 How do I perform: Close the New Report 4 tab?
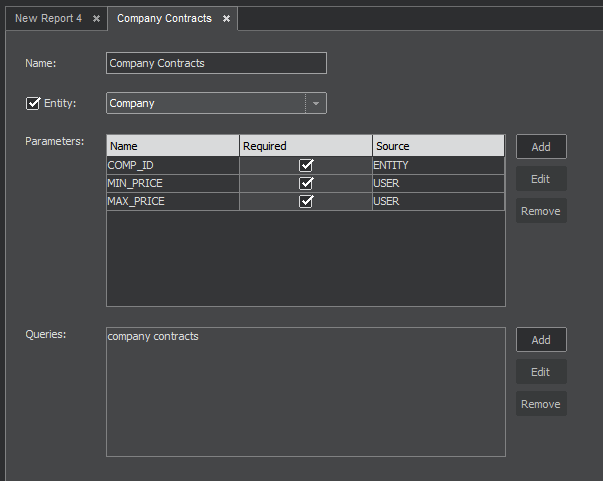click(x=96, y=19)
